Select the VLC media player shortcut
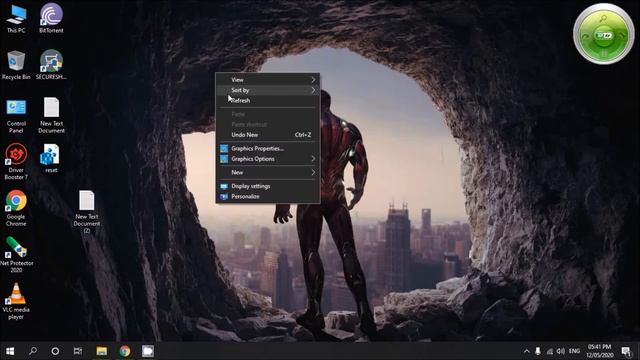 click(16, 301)
